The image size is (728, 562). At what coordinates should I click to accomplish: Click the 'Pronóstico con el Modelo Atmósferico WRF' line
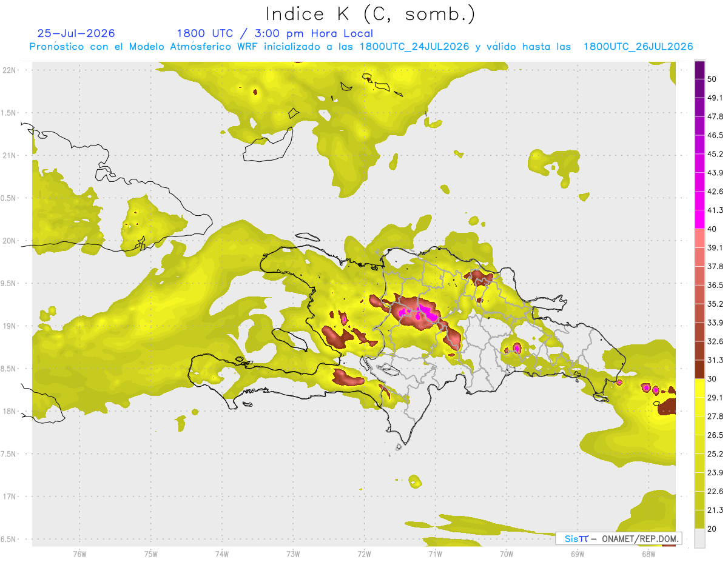(x=362, y=47)
